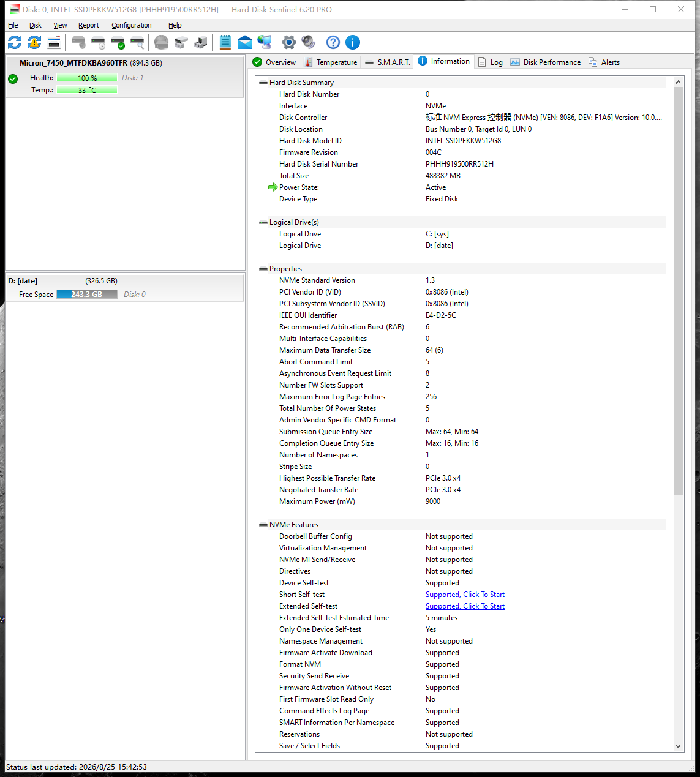Open the gear configuration icon
The image size is (700, 777).
click(x=288, y=42)
